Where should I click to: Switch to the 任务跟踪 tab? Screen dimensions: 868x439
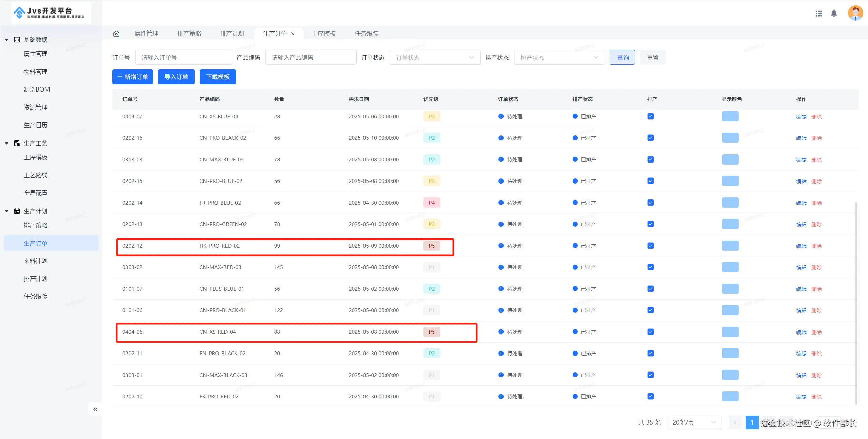tap(367, 34)
